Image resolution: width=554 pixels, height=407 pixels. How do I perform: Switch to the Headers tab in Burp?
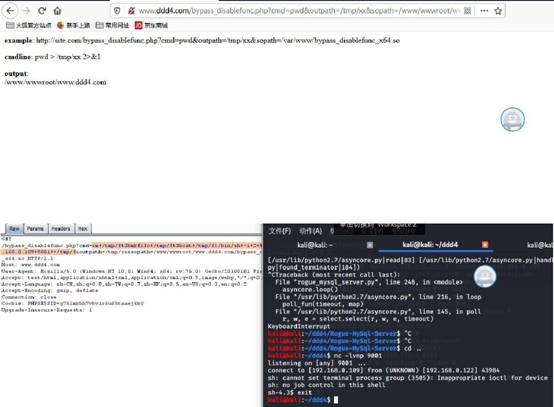point(61,229)
